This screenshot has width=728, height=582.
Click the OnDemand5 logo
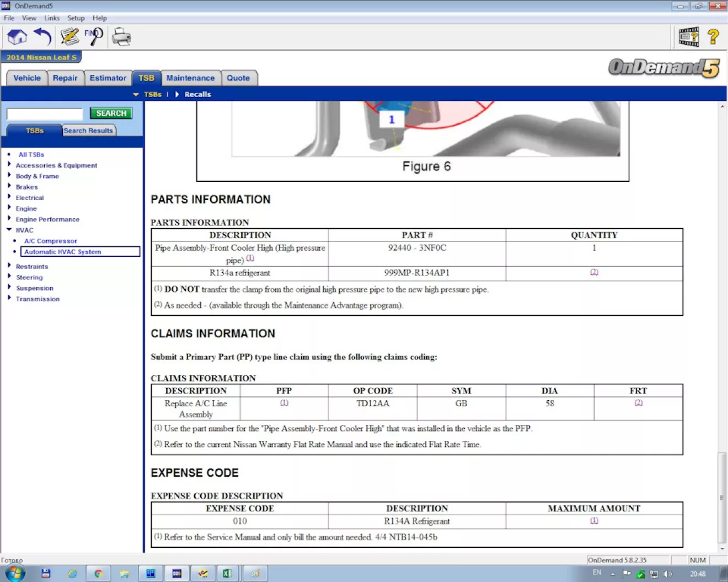tap(664, 68)
